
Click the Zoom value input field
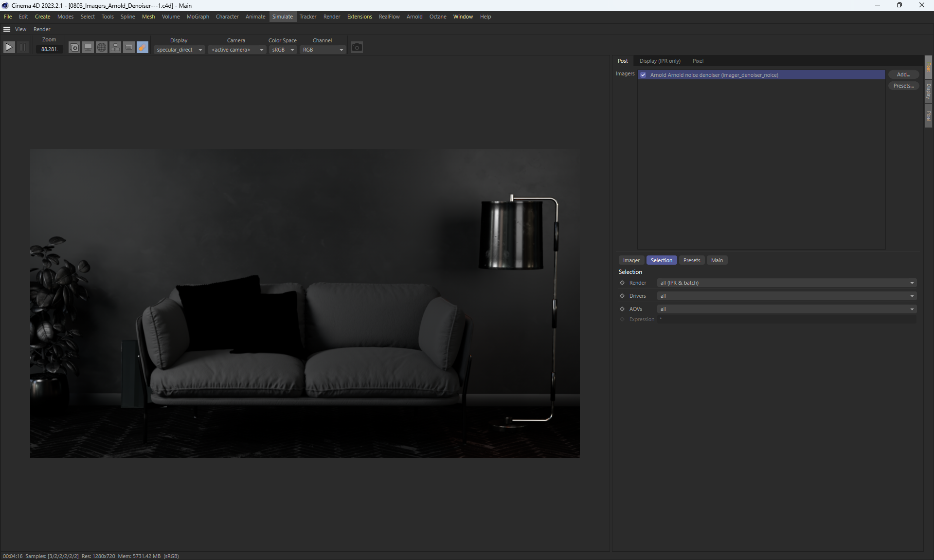click(49, 49)
